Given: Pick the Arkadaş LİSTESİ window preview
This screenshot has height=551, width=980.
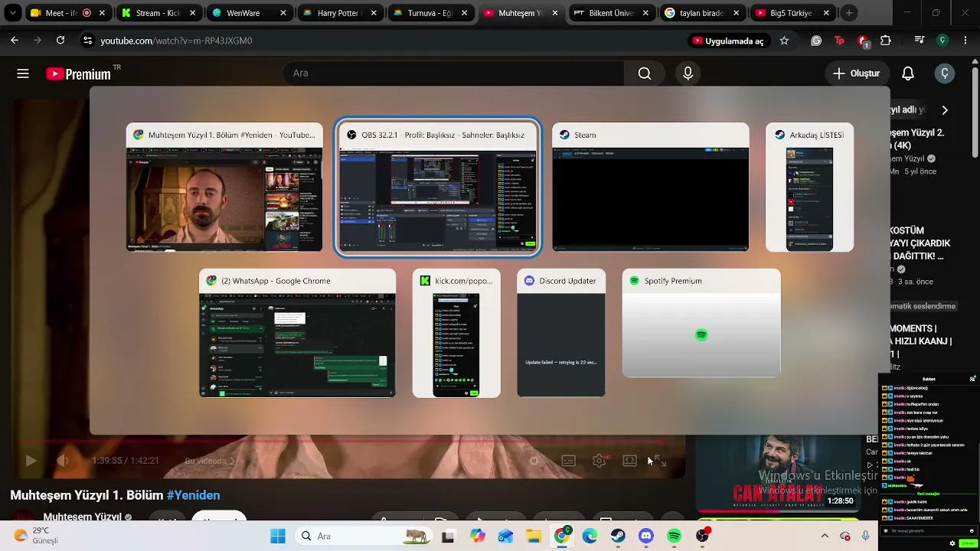Looking at the screenshot, I should [809, 187].
